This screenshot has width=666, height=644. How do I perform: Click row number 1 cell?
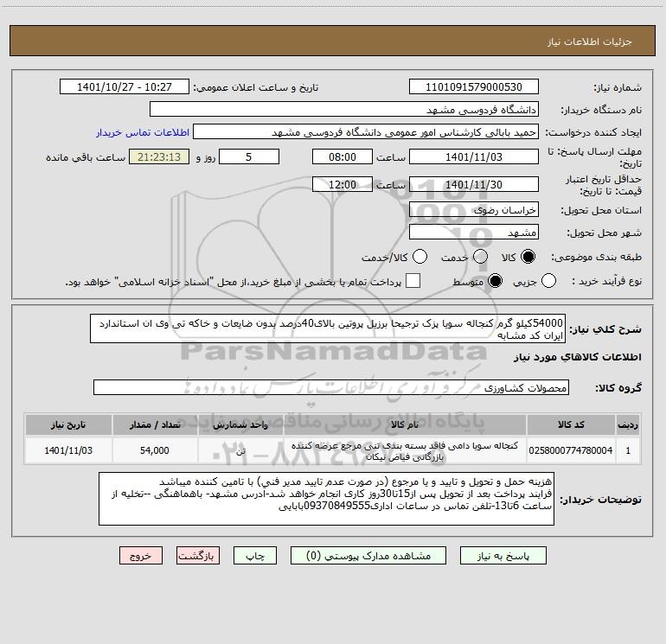628,450
